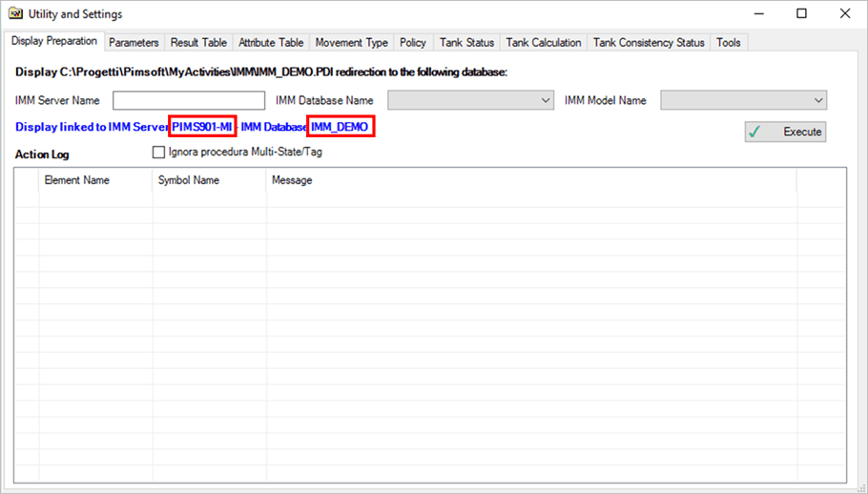The width and height of the screenshot is (868, 494).
Task: Minimize the Utility and Settings window
Action: click(759, 14)
